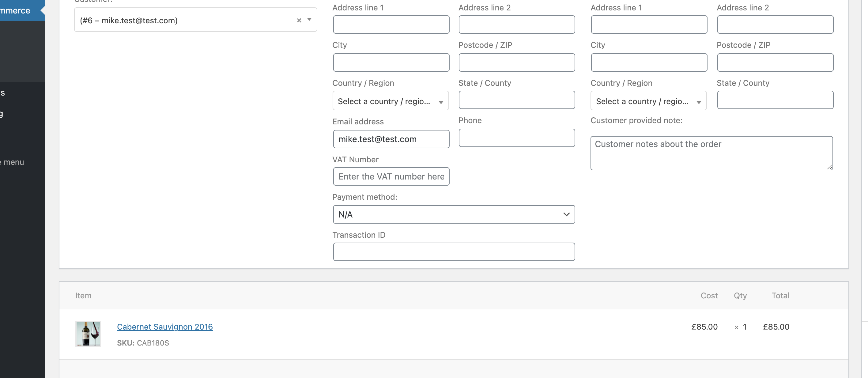Click the billing Postcode / ZIP field
Viewport: 868px width, 378px height.
[x=517, y=62]
